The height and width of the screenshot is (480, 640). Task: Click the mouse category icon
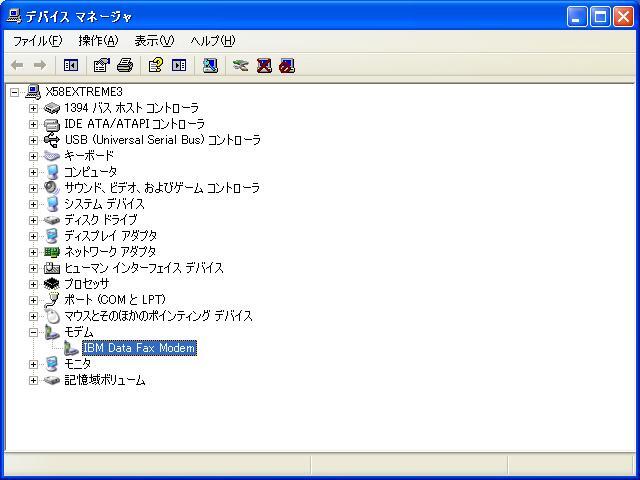coord(52,316)
